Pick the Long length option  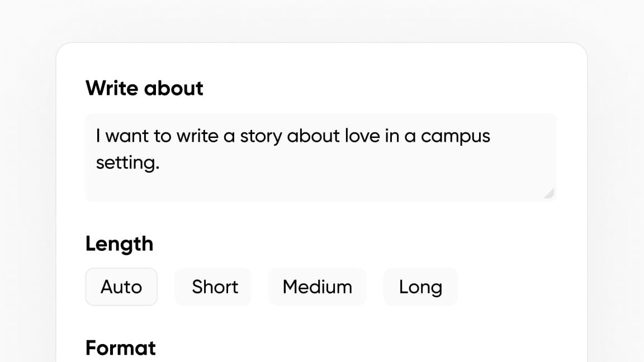420,287
